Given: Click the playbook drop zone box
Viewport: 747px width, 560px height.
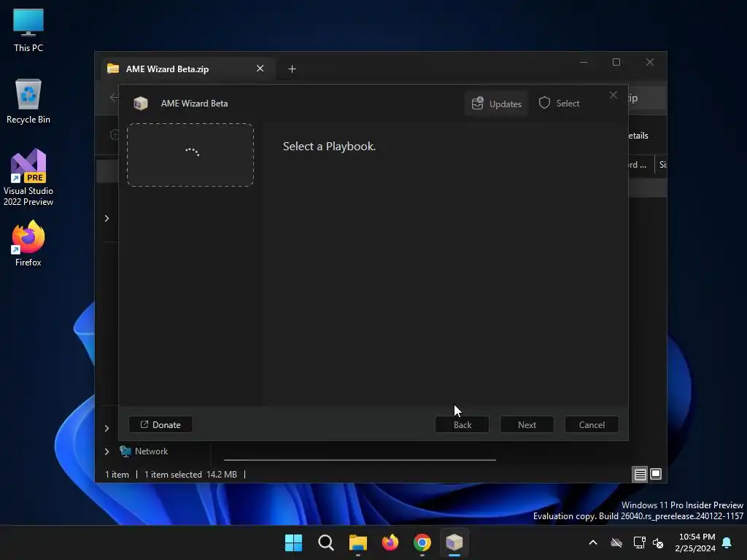Looking at the screenshot, I should click(x=190, y=155).
